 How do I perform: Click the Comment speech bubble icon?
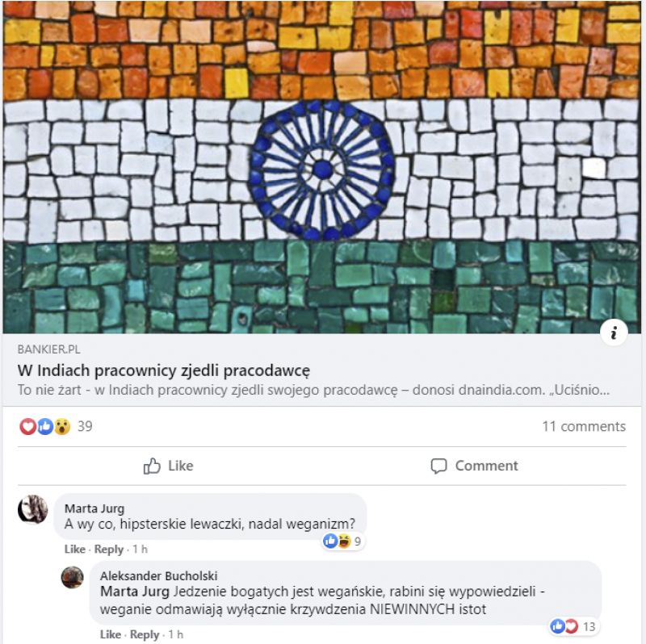438,466
